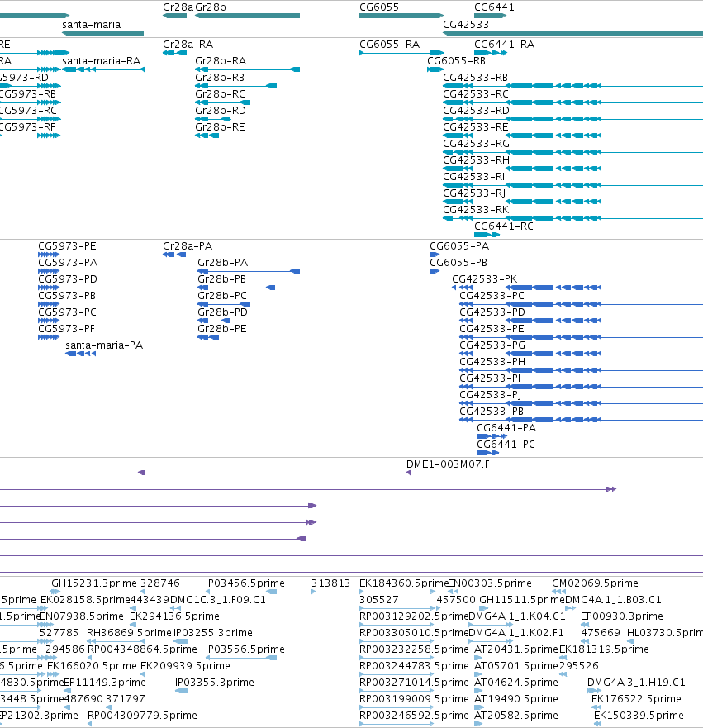Select the santa-maria-PA protein label

(104, 345)
